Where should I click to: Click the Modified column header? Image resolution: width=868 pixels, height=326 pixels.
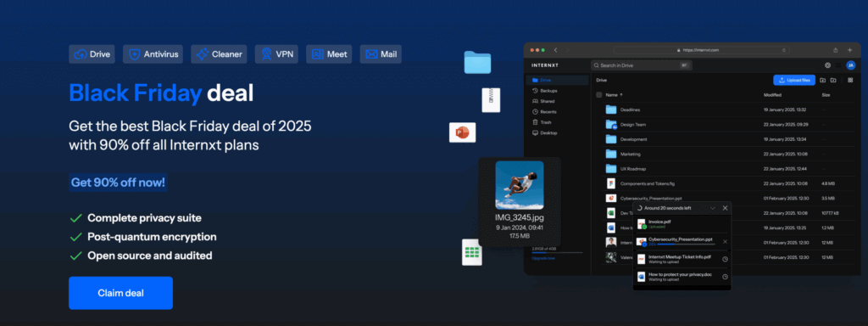(x=772, y=95)
